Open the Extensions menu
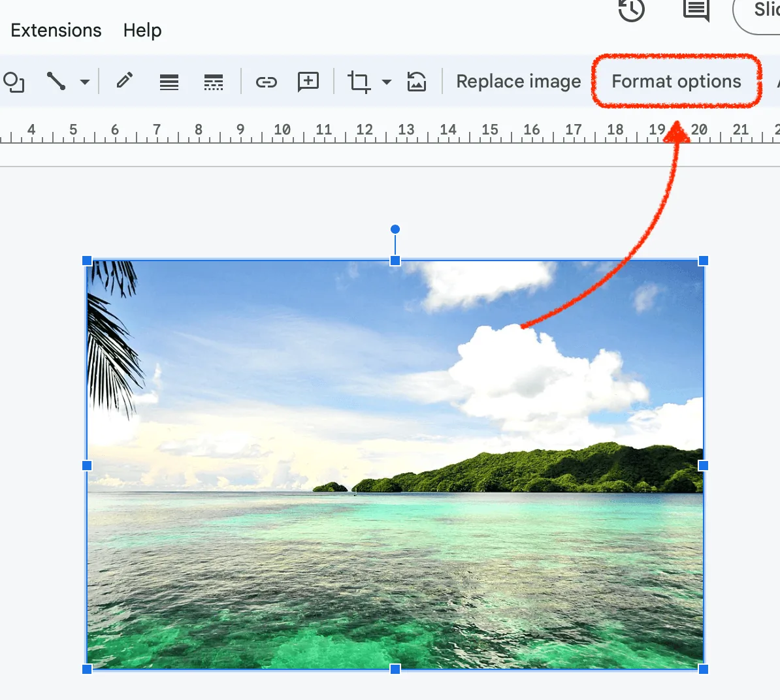 click(56, 30)
